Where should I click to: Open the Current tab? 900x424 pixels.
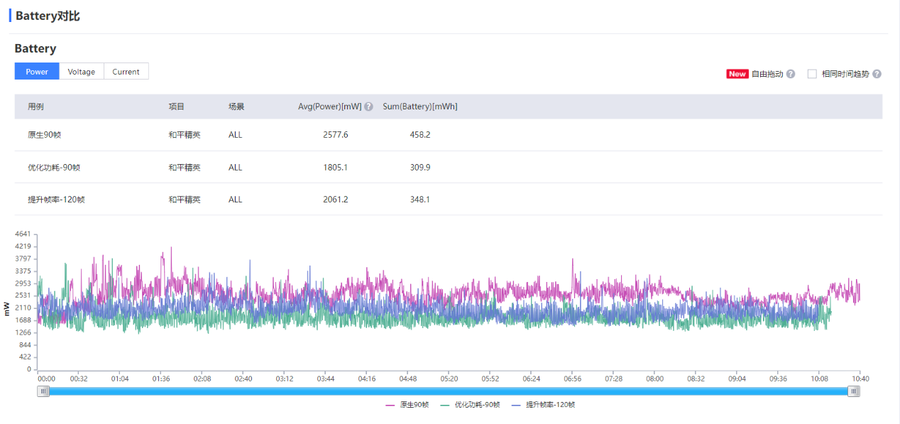[126, 72]
